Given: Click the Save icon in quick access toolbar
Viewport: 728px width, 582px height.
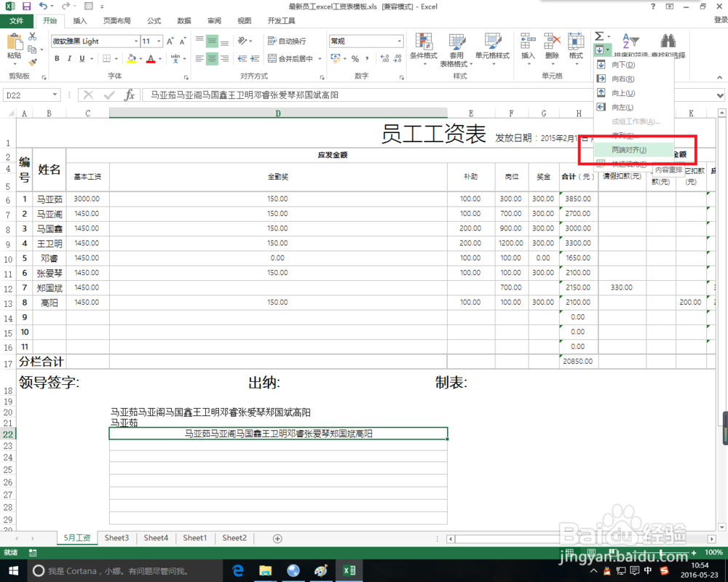Looking at the screenshot, I should pyautogui.click(x=26, y=7).
